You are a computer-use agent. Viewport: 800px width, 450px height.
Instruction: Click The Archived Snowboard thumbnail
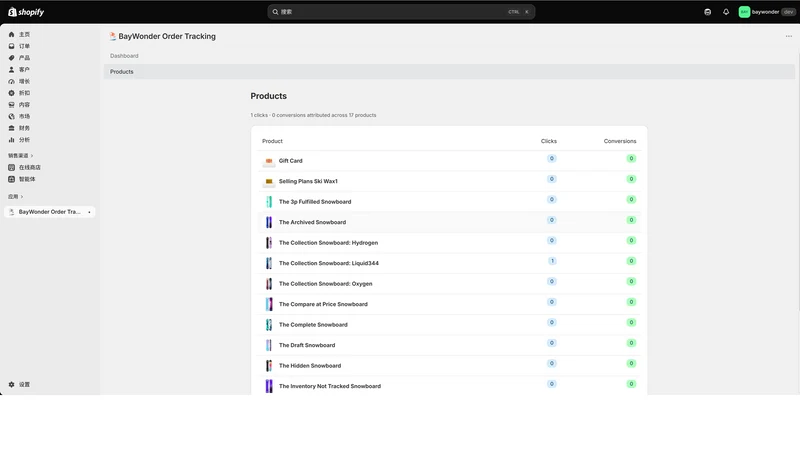click(x=269, y=222)
